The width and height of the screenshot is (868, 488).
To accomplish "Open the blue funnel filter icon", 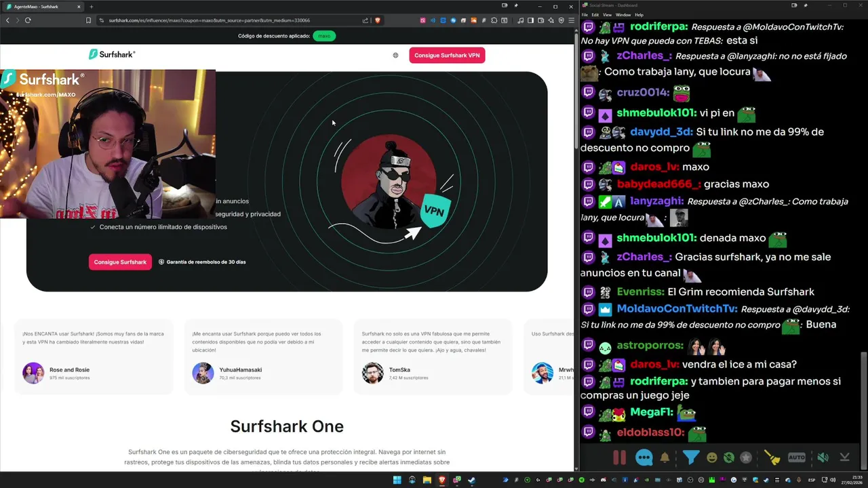I will coord(690,457).
